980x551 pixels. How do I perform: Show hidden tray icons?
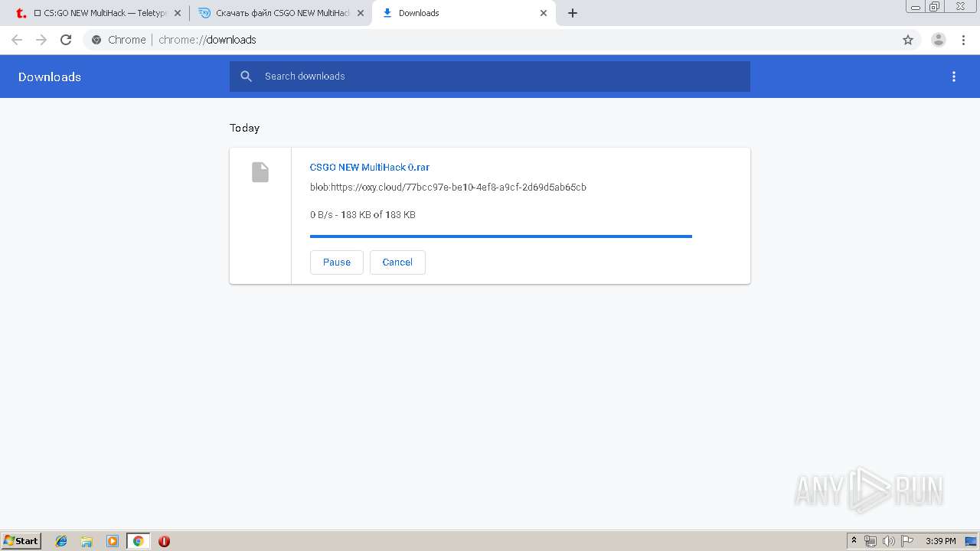pyautogui.click(x=854, y=541)
